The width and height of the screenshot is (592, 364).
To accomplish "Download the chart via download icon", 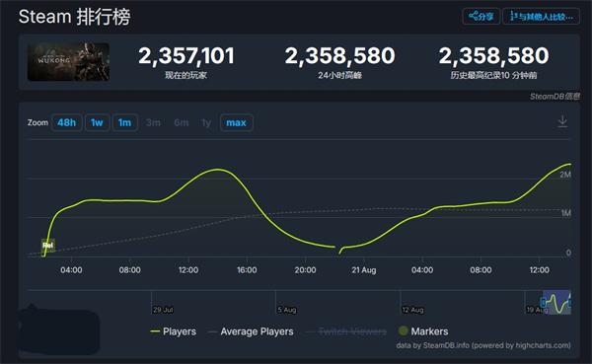I will (562, 121).
